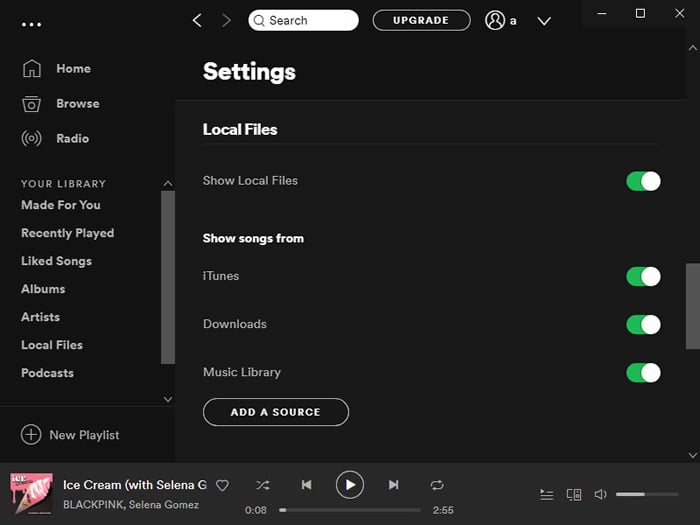Click the New Playlist plus icon
Image resolution: width=700 pixels, height=525 pixels.
(31, 434)
